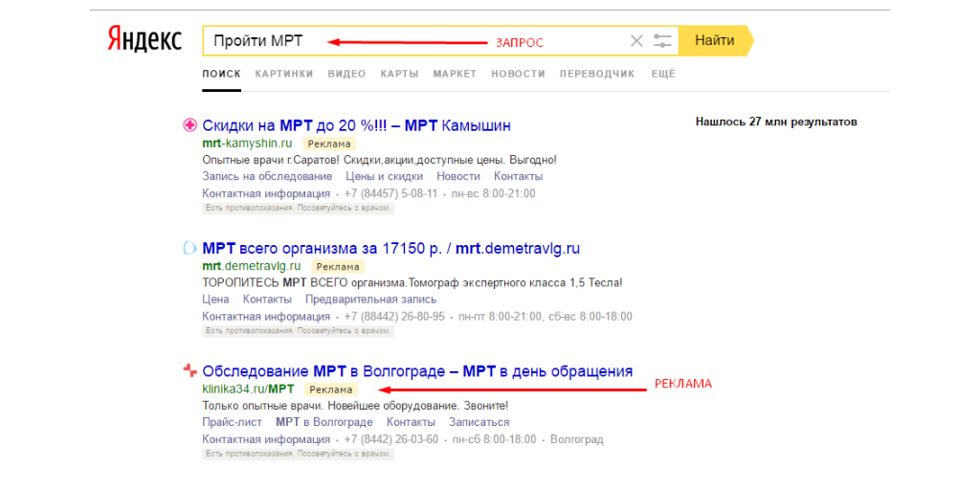Image resolution: width=980 pixels, height=490 pixels.
Task: Click the Цены и скидки sitelink
Action: click(x=384, y=176)
